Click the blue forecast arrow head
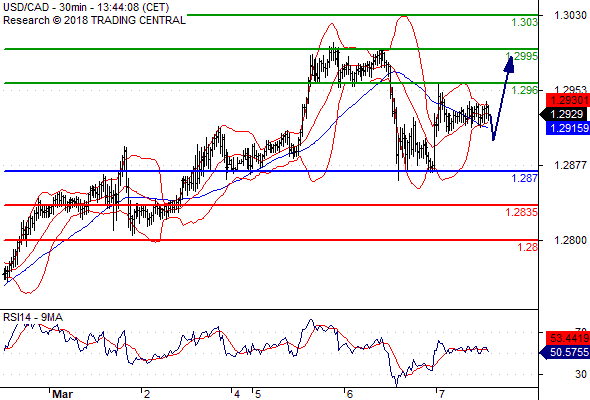 [509, 64]
